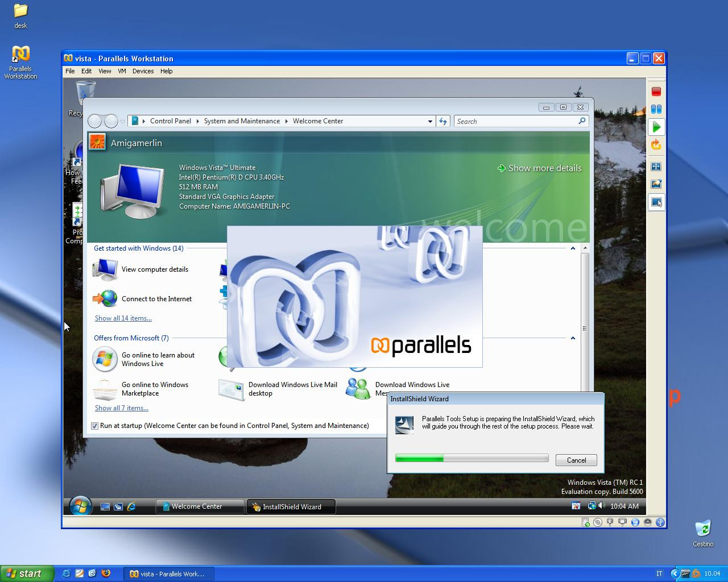Click the Vista tray network icon
Screen dimensions: 728x582
[592, 506]
